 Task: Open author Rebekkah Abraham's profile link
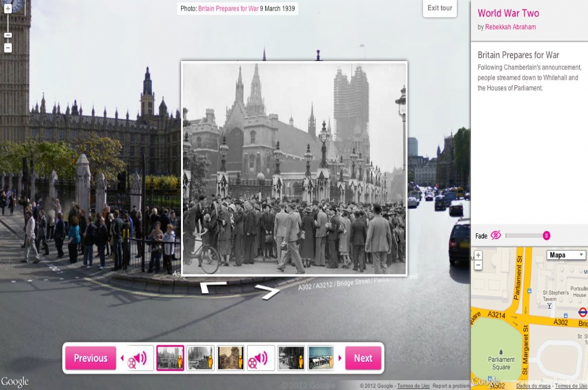(x=510, y=27)
